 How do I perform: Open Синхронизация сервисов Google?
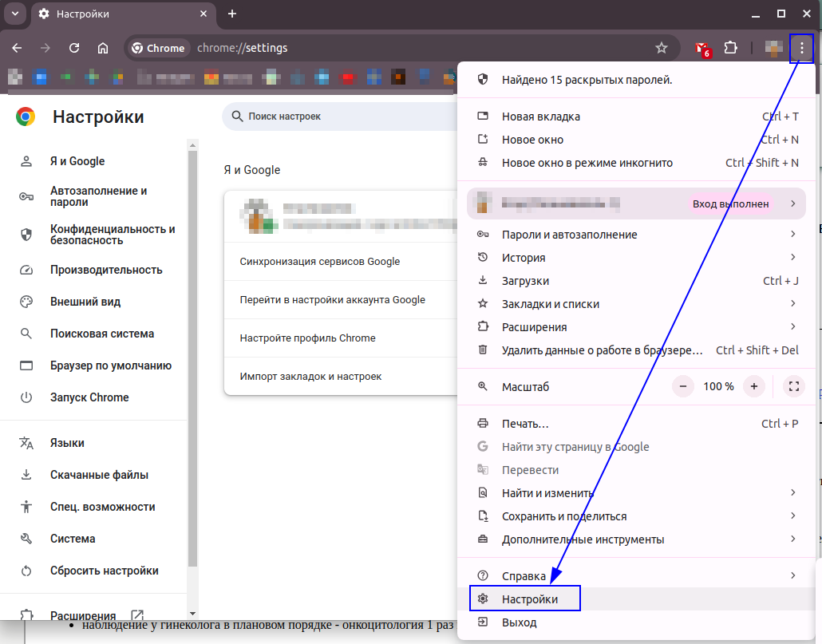[320, 262]
